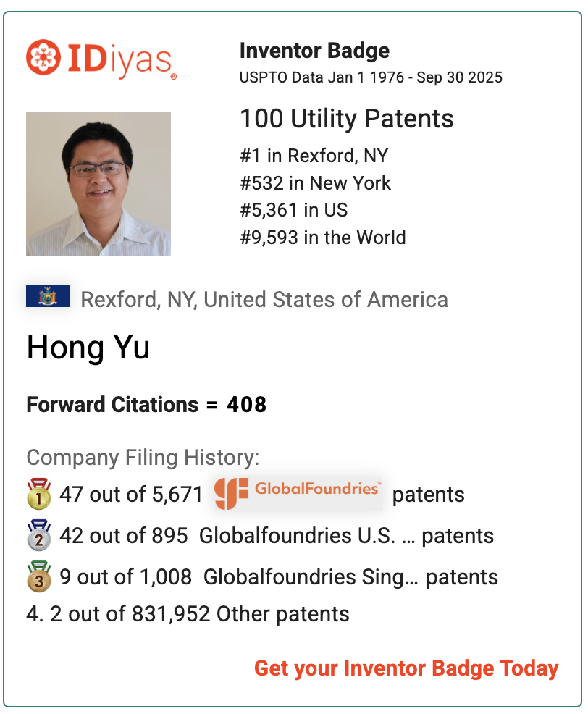This screenshot has height=714, width=588.
Task: Click the #532 in New York ranking
Action: 315,183
